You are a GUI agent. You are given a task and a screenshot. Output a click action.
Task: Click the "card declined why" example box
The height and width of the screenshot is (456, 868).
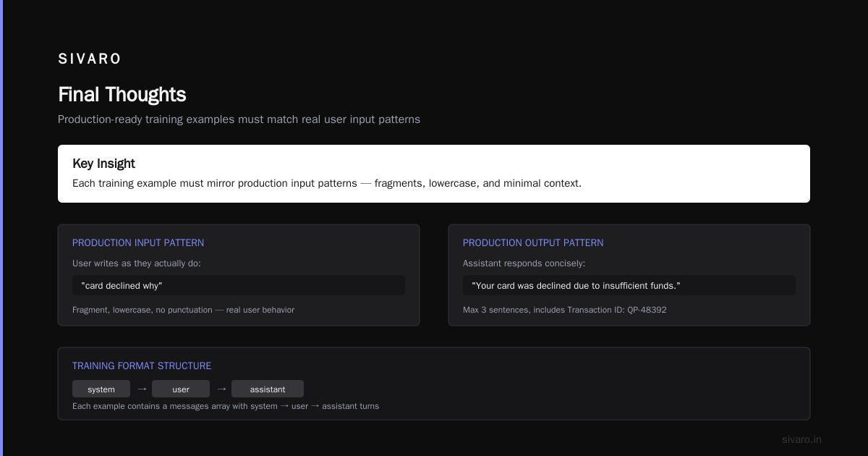click(x=239, y=285)
